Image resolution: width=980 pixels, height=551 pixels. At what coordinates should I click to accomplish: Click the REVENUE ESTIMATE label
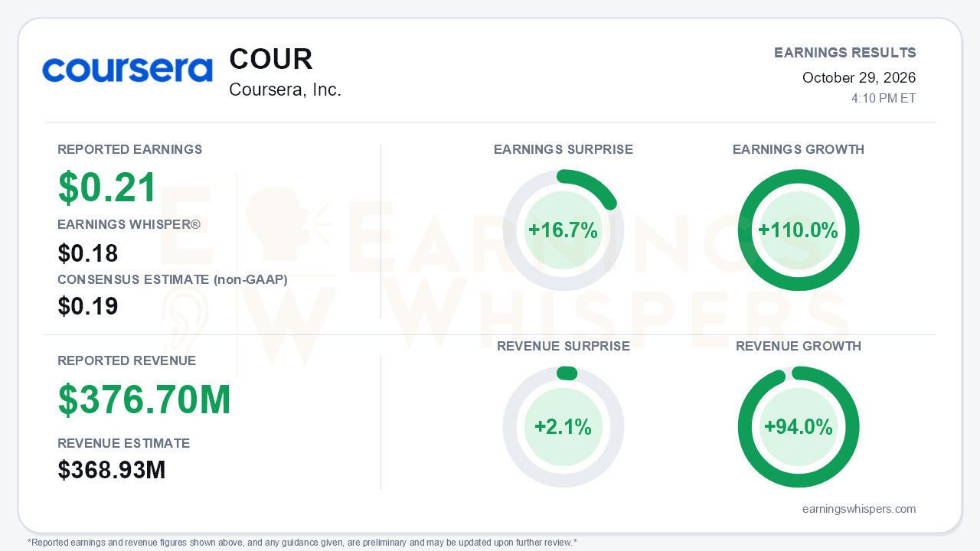coord(124,443)
